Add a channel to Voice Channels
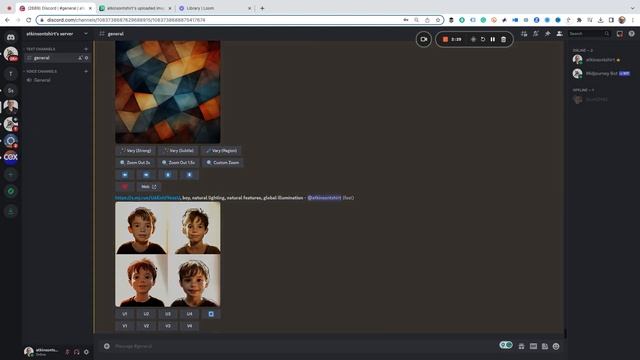The height and width of the screenshot is (360, 640). click(x=86, y=71)
